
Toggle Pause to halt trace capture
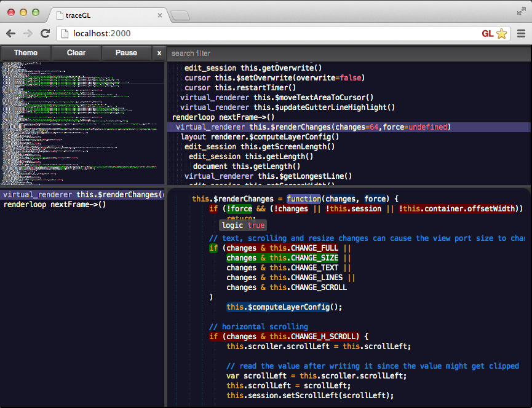point(126,53)
